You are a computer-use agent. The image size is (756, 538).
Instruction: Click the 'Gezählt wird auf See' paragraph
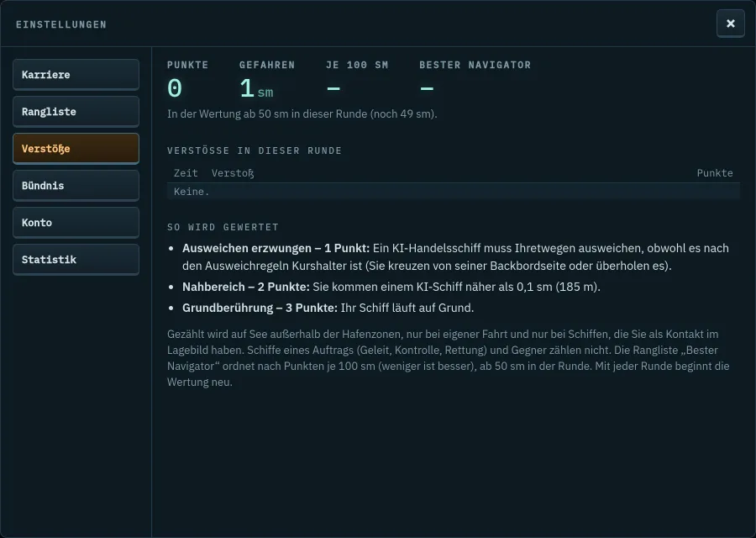449,358
